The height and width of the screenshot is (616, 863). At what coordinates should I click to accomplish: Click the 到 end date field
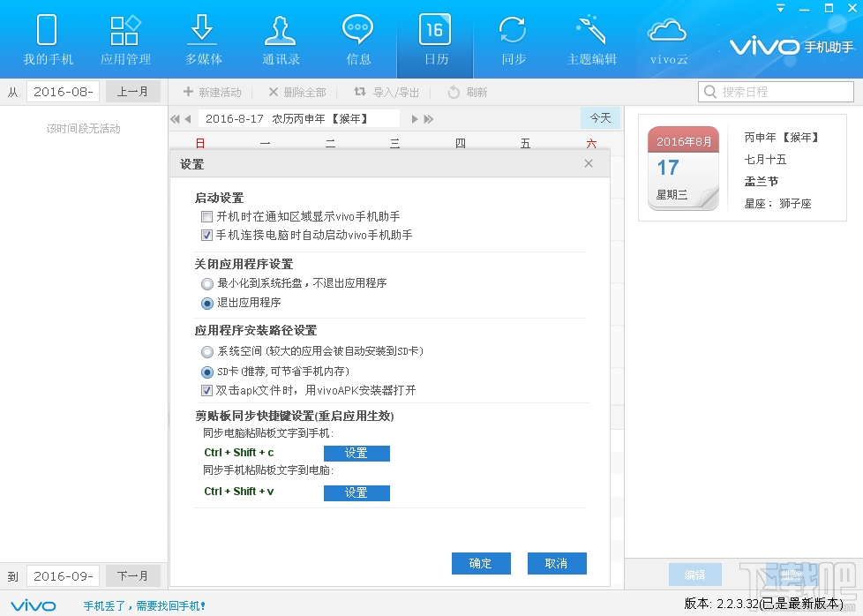coord(63,575)
